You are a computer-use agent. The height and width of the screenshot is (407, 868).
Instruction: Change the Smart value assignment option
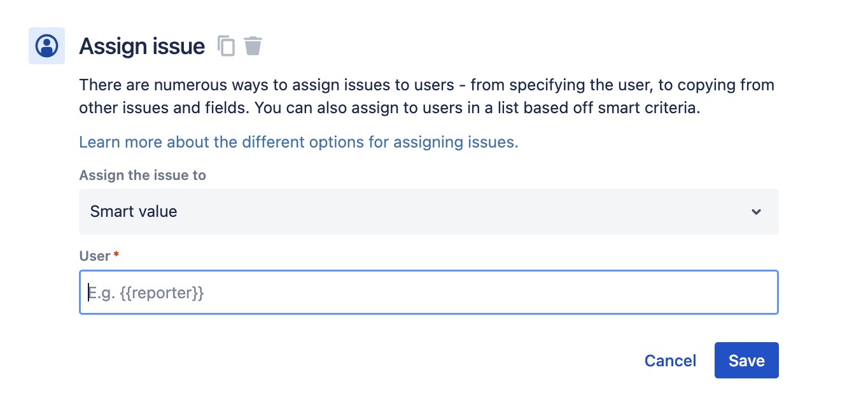coord(428,211)
